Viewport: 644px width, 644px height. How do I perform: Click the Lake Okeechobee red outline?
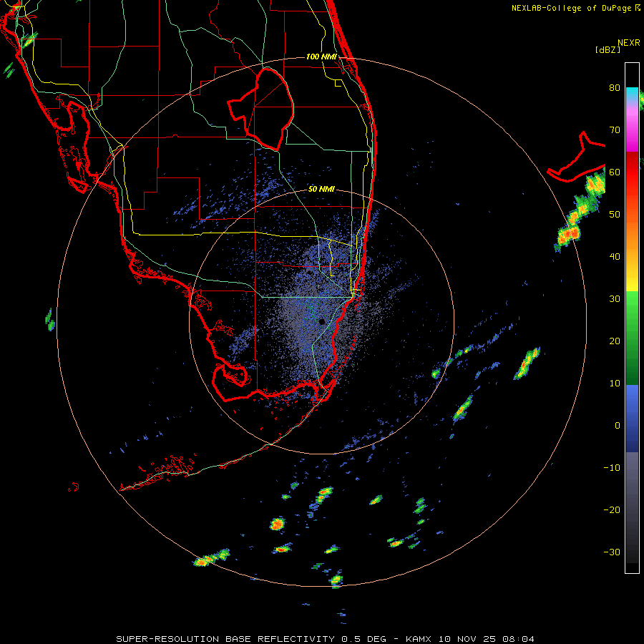click(x=260, y=109)
